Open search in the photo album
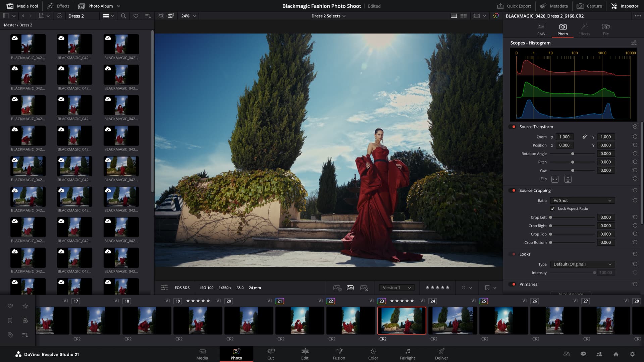Image resolution: width=644 pixels, height=362 pixels. coord(124,16)
